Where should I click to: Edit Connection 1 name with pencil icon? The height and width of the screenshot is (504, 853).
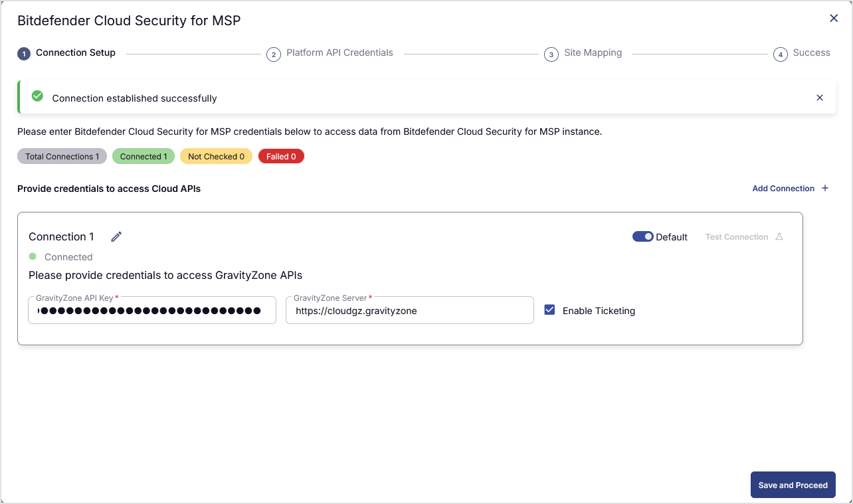[x=116, y=236]
